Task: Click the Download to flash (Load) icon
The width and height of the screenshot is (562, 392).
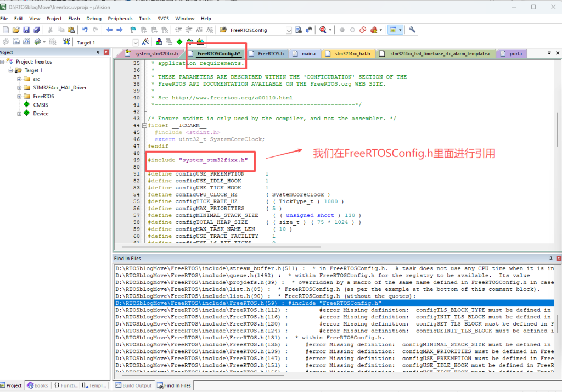Action: click(x=66, y=42)
